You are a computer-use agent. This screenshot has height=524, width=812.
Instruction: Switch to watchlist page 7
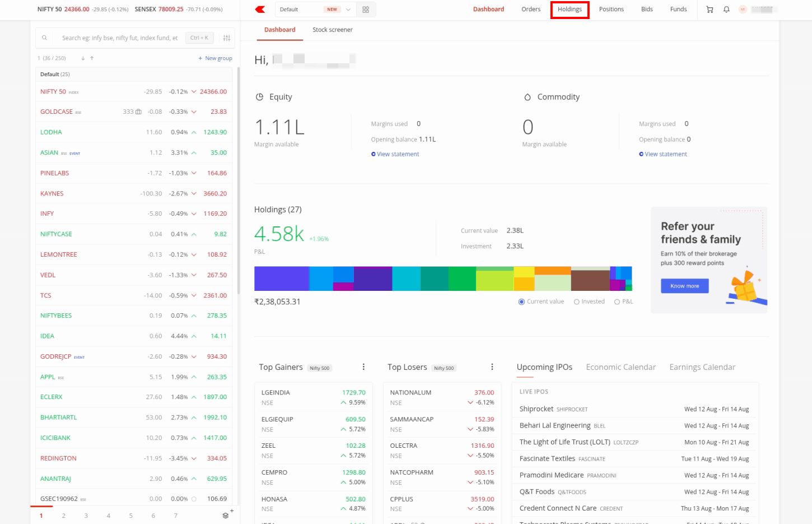coord(176,516)
